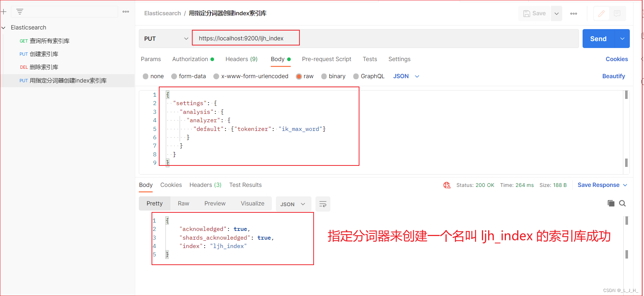Click Beautify to format the body
Viewport: 644px width, 296px height.
point(613,76)
